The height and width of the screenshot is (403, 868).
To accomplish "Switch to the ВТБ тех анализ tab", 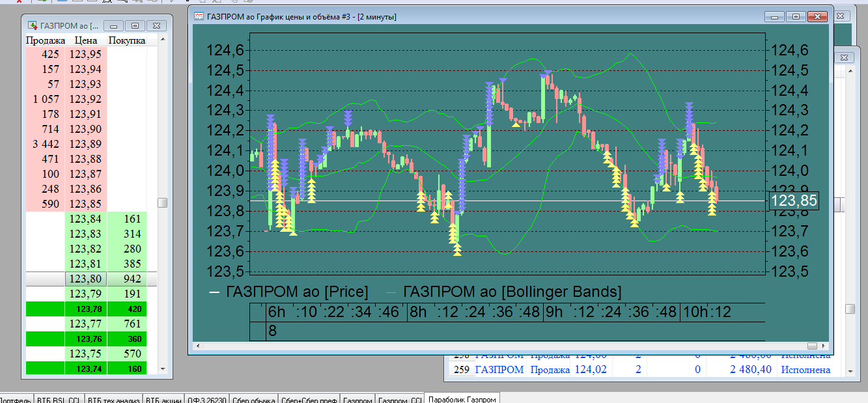I will pos(114,399).
